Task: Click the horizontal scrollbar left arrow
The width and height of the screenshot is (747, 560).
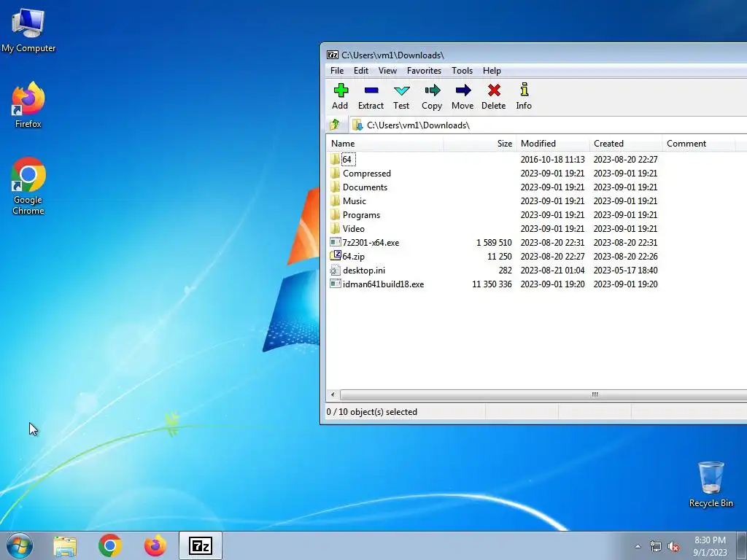Action: click(x=333, y=394)
